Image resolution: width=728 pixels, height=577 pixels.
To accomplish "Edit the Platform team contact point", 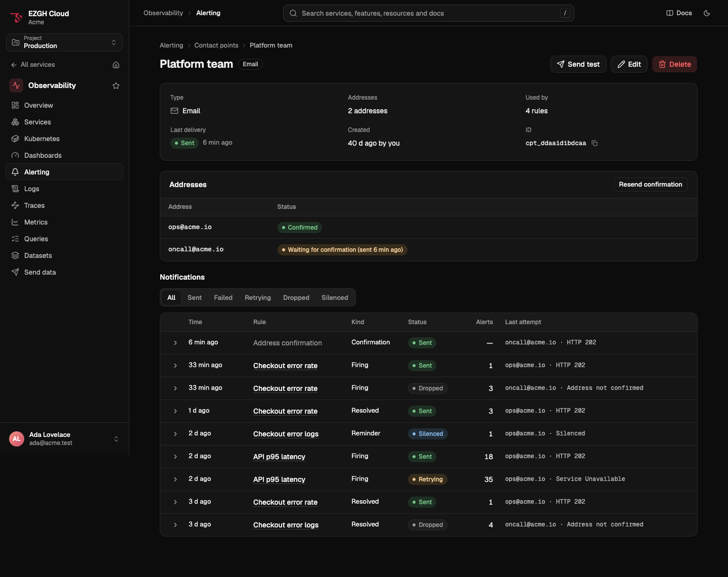I will pyautogui.click(x=629, y=64).
